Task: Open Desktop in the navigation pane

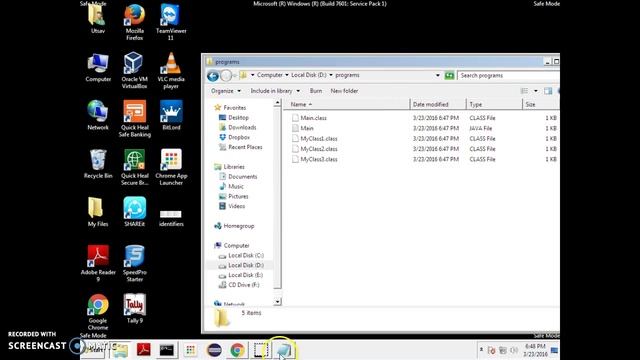Action: click(x=238, y=118)
